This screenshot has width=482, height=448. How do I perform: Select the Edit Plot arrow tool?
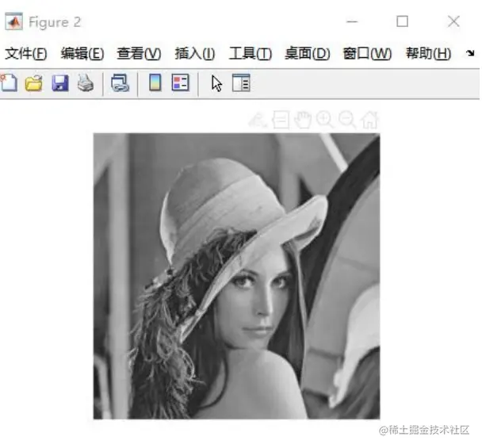(216, 83)
